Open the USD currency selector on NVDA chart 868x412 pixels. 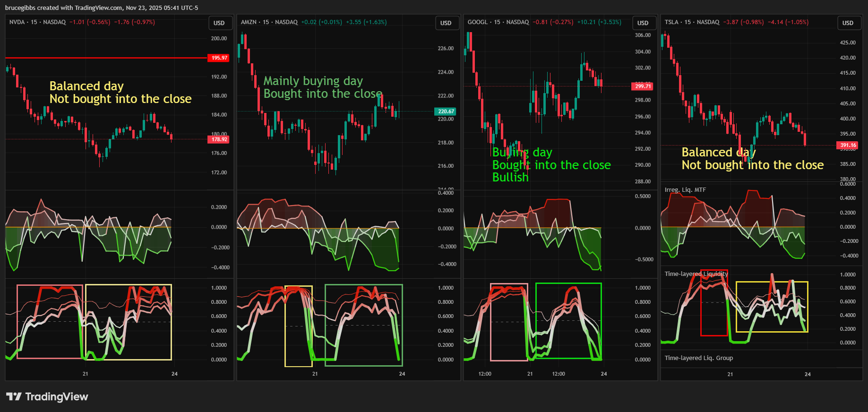point(219,23)
